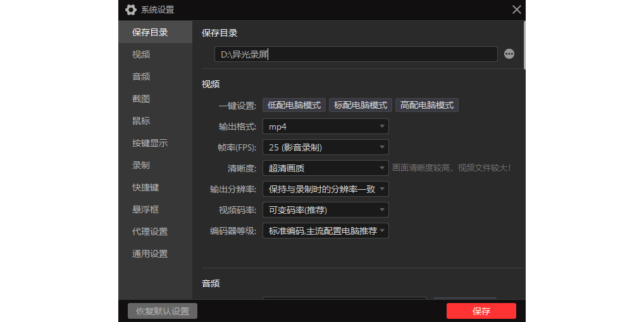
Task: Apply 标配电脑模式 preset
Action: 361,105
